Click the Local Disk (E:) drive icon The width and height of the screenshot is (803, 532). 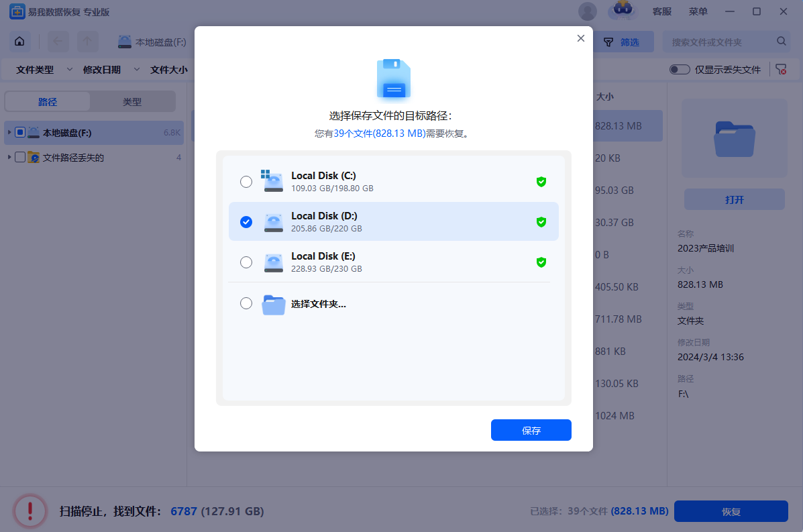tap(273, 262)
